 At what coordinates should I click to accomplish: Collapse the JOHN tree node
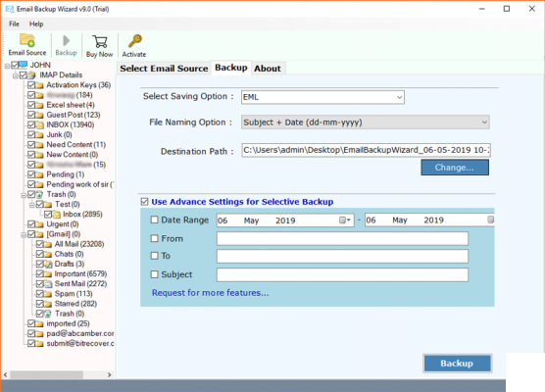click(x=7, y=66)
